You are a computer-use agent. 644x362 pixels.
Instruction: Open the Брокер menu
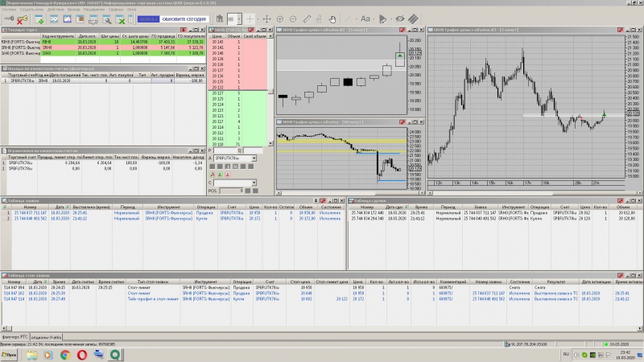click(x=73, y=9)
